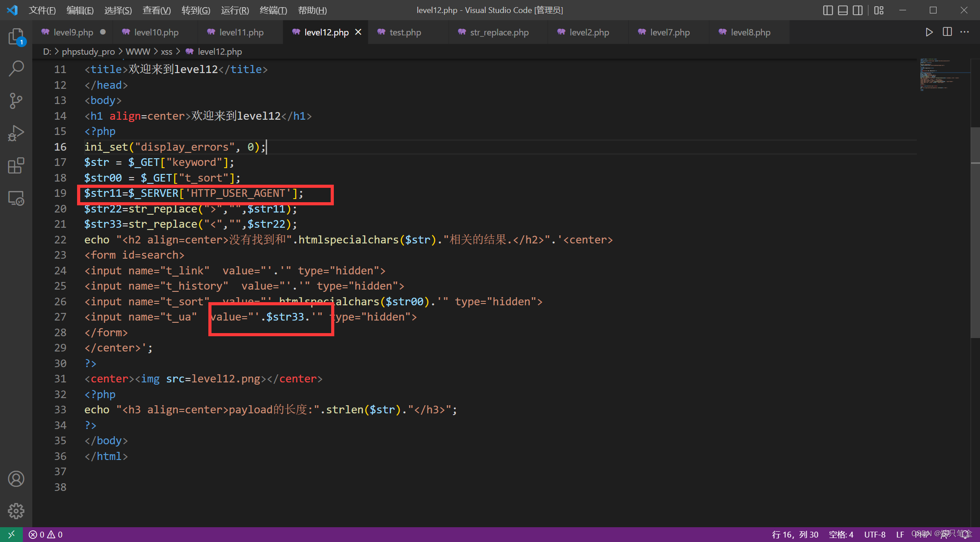This screenshot has width=980, height=542.
Task: Click htmlspecialchars($str) on line 22
Action: [x=367, y=240]
